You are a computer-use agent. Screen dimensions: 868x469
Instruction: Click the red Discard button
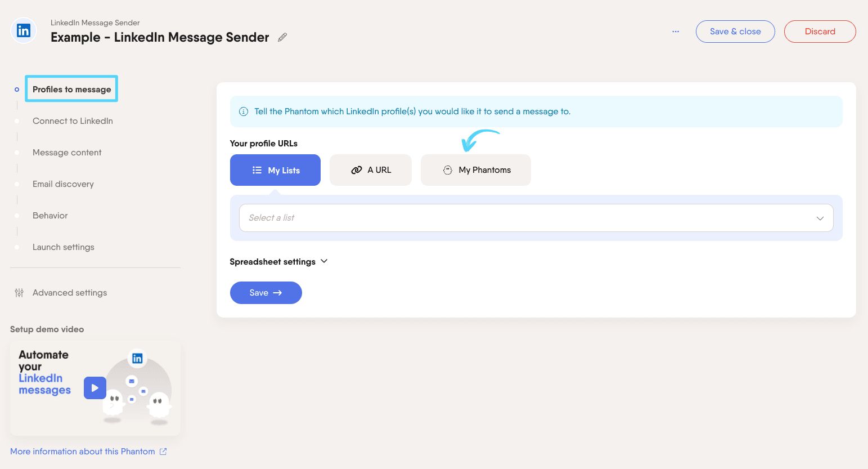coord(820,32)
